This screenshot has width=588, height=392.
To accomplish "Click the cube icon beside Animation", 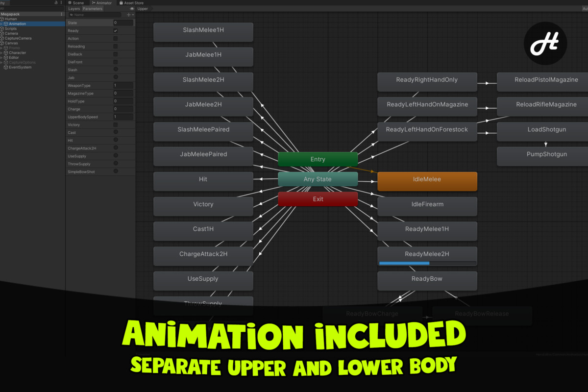I will [x=6, y=24].
